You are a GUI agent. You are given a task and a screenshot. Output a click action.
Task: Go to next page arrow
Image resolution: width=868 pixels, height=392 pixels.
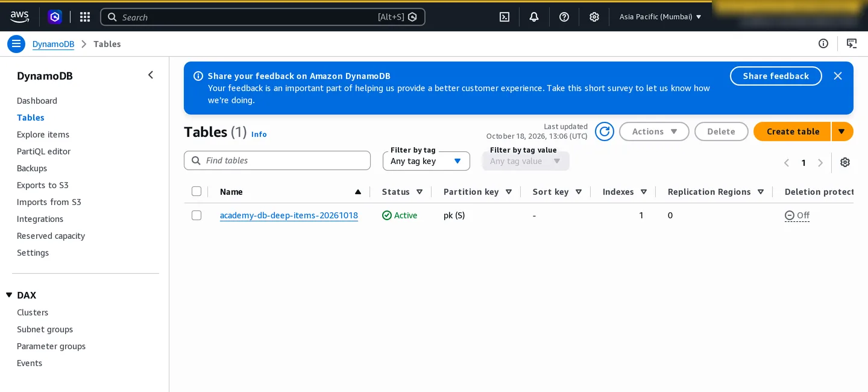pyautogui.click(x=820, y=163)
